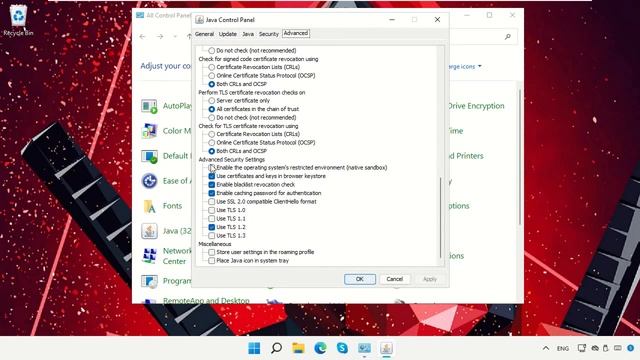
Task: Open 'RemoteApp and Desktop' link in Control Panel
Action: point(206,301)
